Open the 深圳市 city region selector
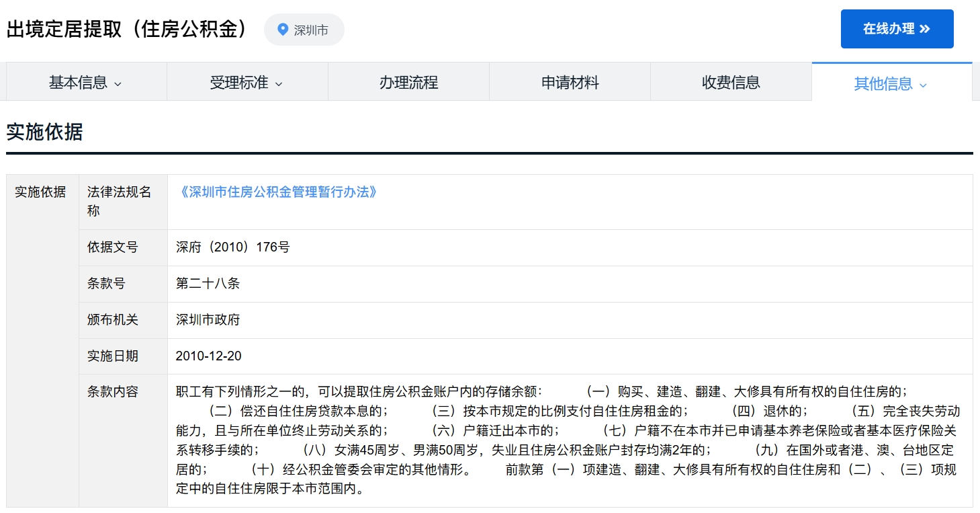This screenshot has width=980, height=513. click(304, 30)
